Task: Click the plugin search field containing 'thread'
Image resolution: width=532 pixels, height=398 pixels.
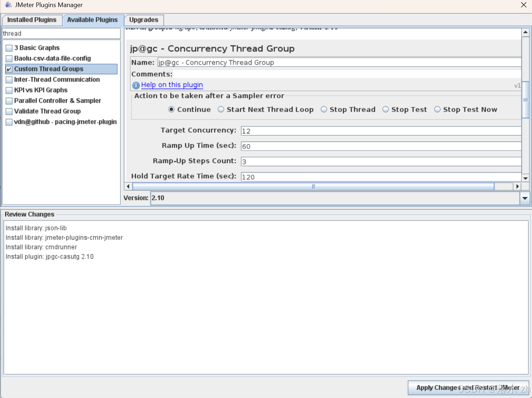Action: 61,33
